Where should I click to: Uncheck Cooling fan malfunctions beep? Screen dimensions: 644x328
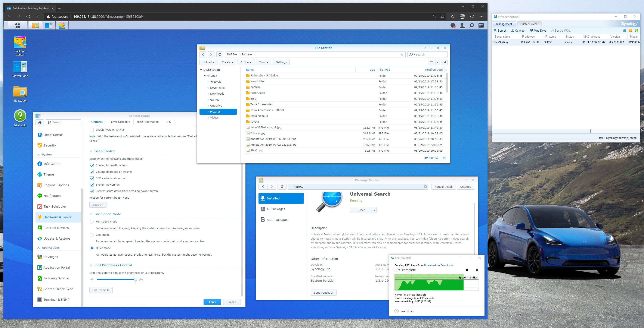pyautogui.click(x=92, y=165)
